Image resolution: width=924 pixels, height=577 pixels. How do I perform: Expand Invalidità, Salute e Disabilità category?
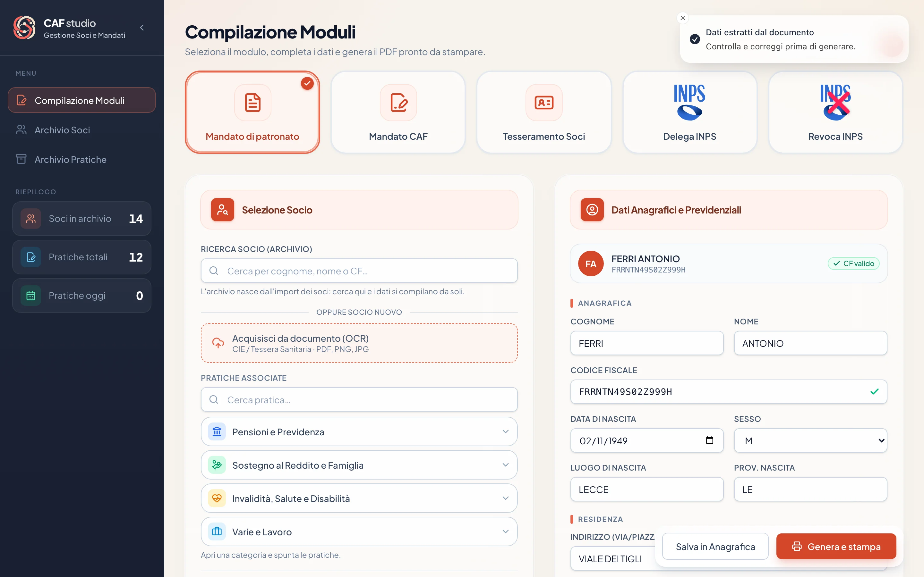pos(359,498)
